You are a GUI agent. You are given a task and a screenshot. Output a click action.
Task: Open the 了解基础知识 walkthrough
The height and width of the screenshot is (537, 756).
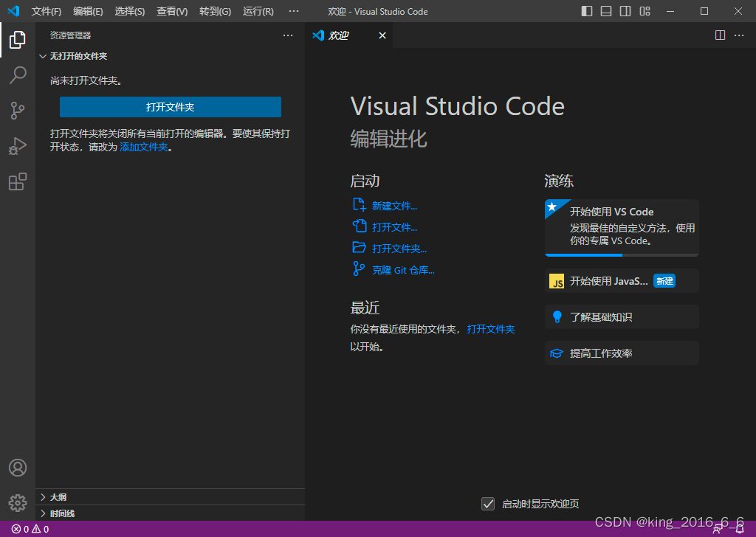pyautogui.click(x=622, y=317)
